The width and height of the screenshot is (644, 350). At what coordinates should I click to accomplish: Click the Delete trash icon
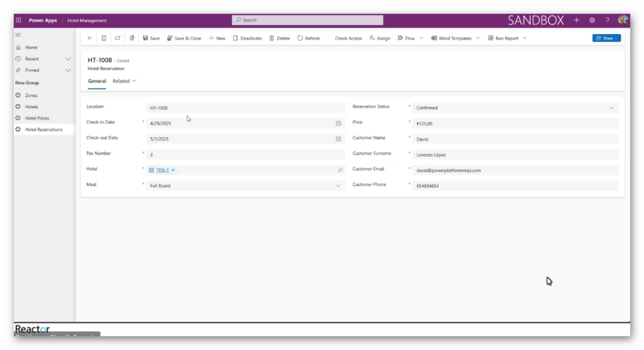click(272, 38)
